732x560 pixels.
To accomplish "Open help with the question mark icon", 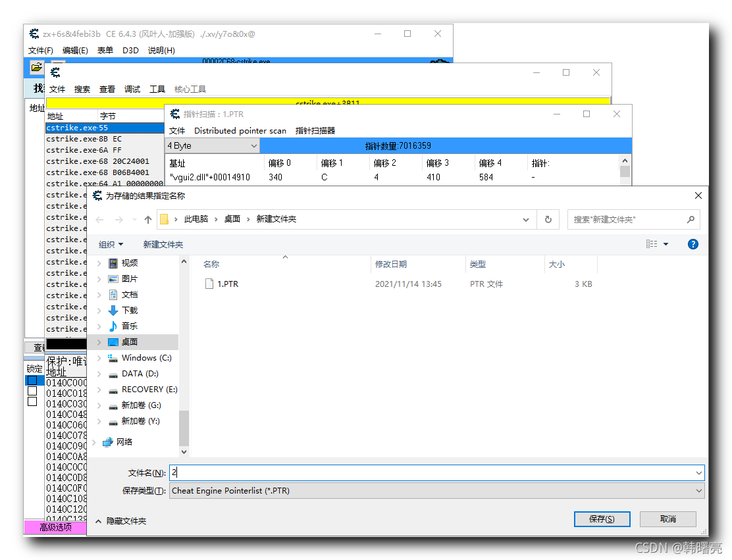I will [x=693, y=244].
